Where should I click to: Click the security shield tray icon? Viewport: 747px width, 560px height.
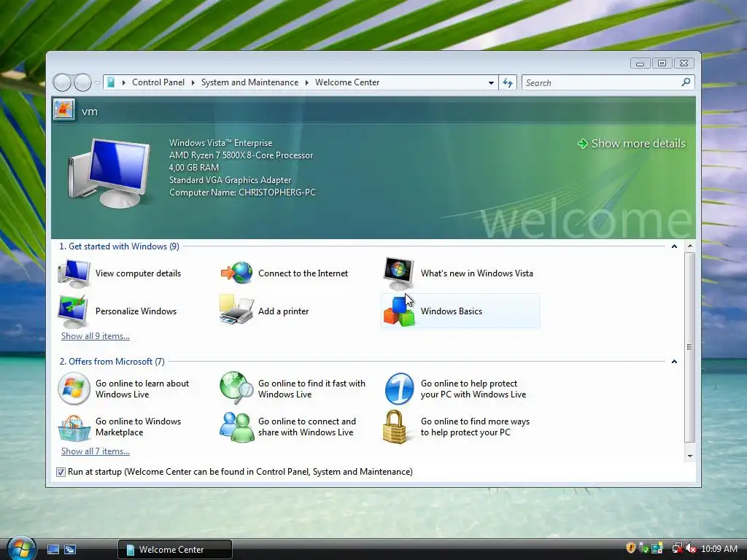coord(631,548)
